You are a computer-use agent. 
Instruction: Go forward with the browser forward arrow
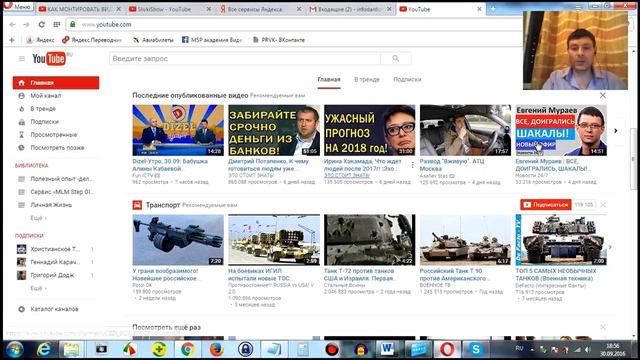coord(27,24)
